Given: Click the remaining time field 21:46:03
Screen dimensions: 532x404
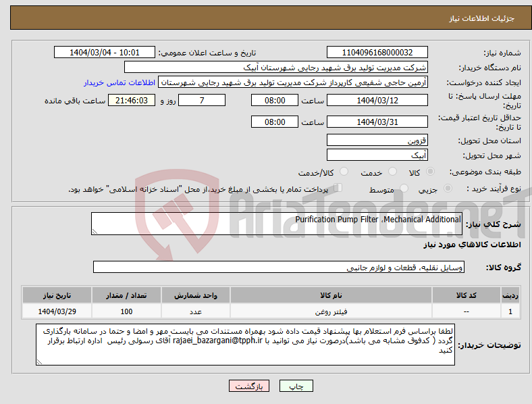Looking at the screenshot, I should [x=132, y=100].
